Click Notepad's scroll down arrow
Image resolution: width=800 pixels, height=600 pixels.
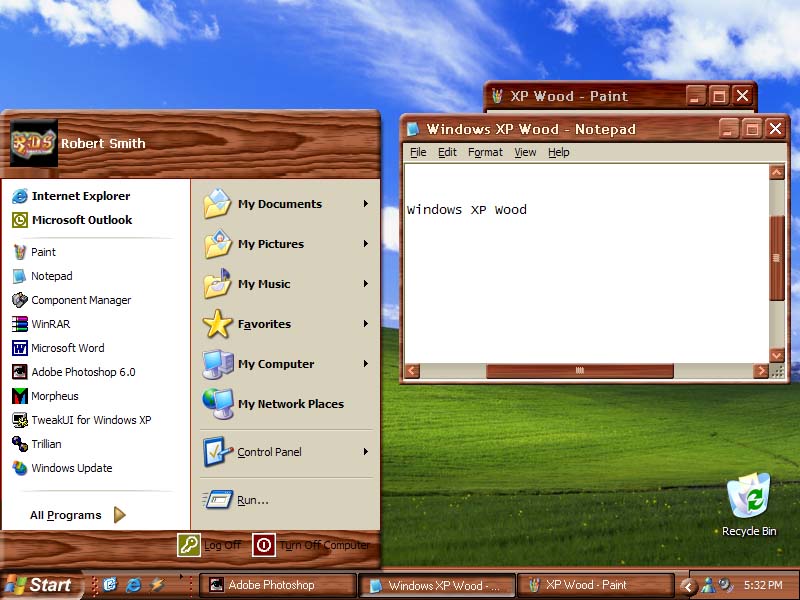777,355
